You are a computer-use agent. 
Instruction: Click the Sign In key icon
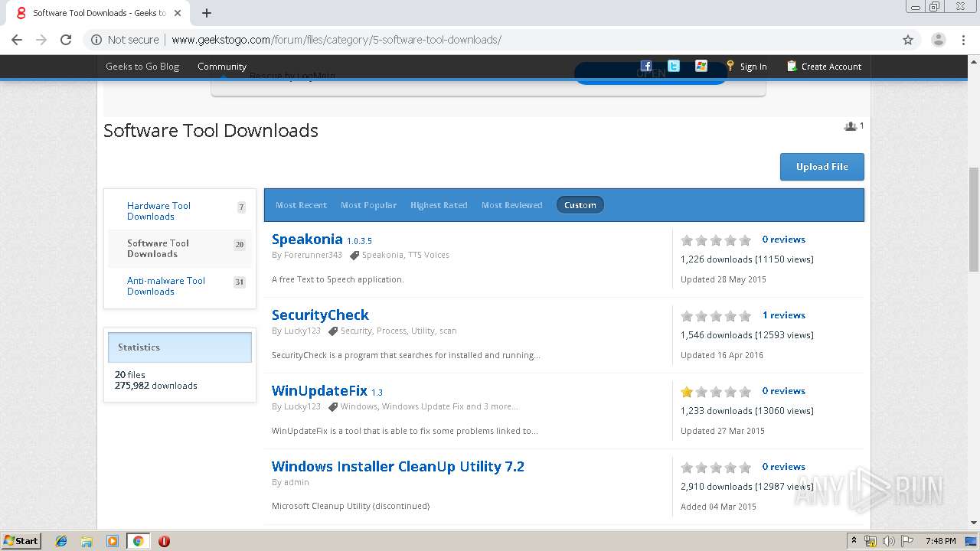coord(730,66)
